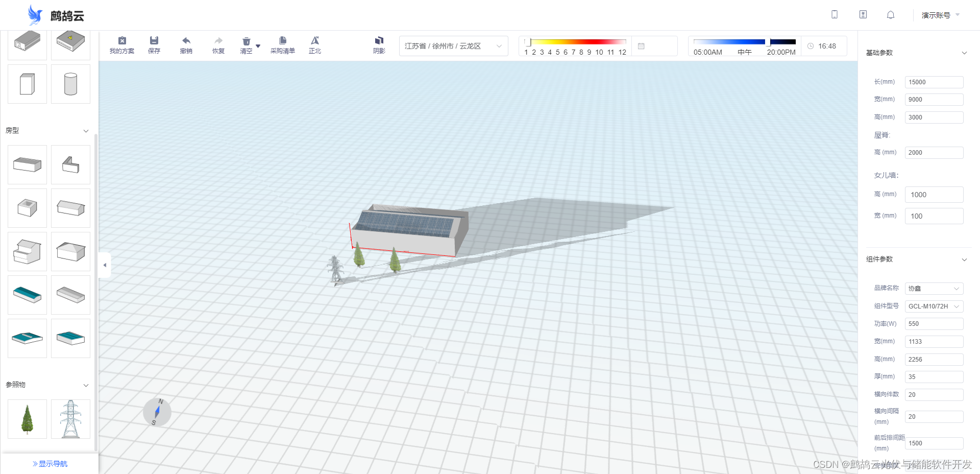This screenshot has width=980, height=474.
Task: Edit the 横向间隔 field
Action: coord(934,417)
